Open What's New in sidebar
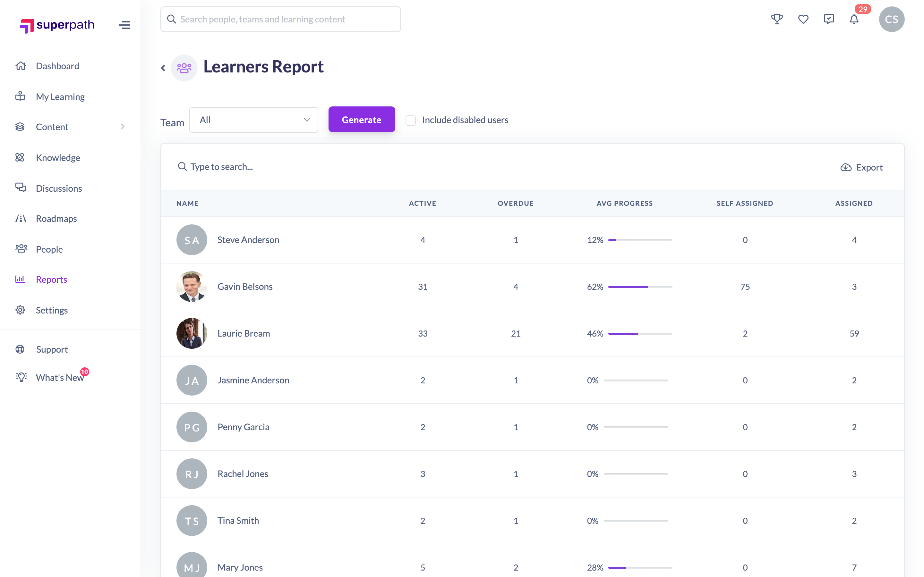Screen dimensions: 924x577 click(60, 377)
